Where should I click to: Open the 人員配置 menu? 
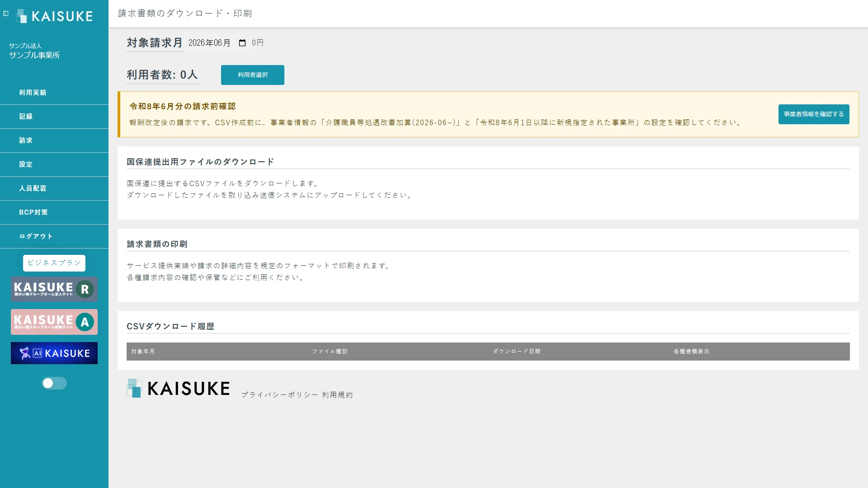click(x=54, y=188)
